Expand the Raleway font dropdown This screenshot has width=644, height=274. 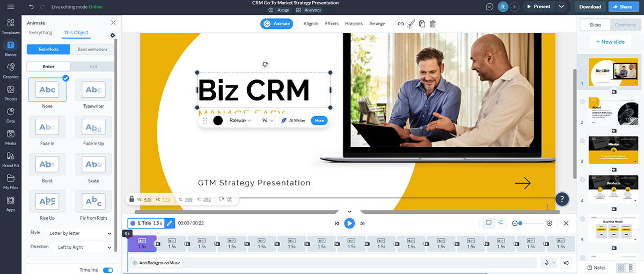point(240,120)
